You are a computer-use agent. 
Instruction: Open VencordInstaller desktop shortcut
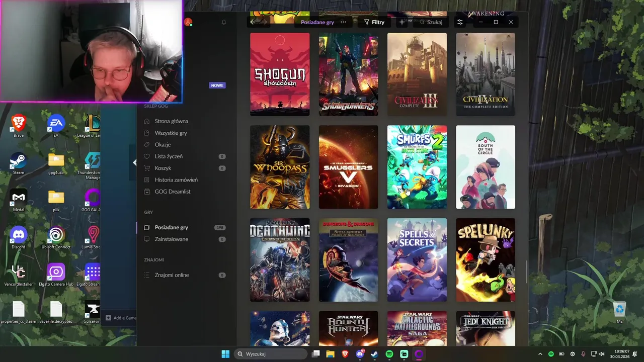pos(19,275)
